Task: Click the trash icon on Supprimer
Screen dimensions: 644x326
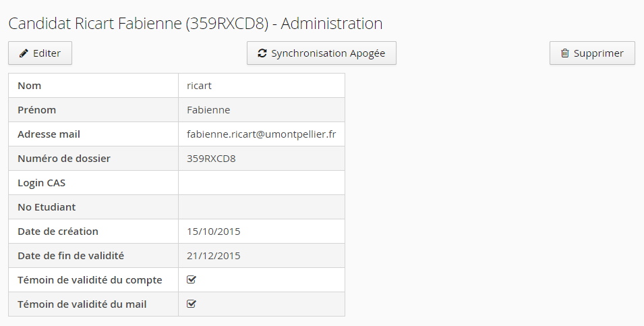Action: tap(565, 53)
